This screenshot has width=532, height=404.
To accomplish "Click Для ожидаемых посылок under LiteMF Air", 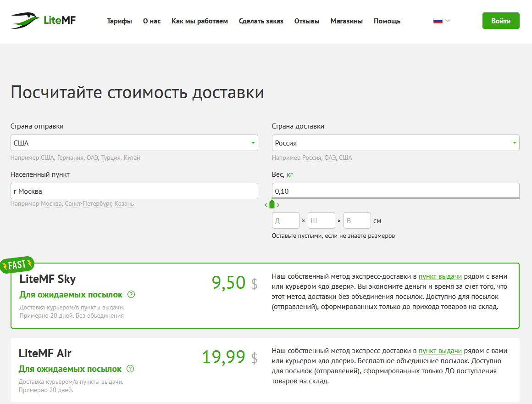I will pyautogui.click(x=70, y=369).
